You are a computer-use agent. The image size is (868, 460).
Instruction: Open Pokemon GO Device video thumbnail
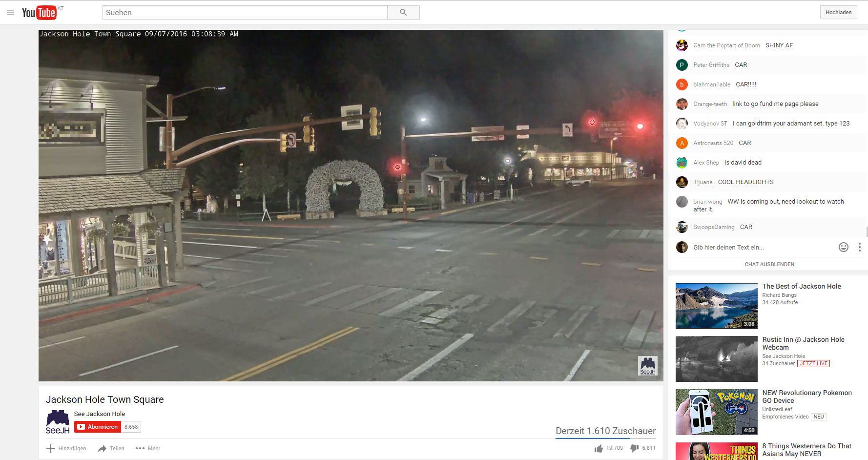[x=716, y=412]
